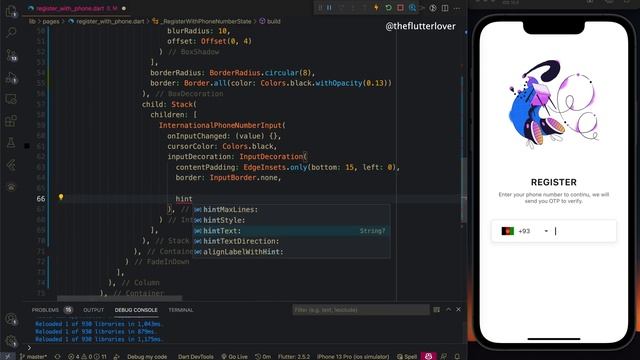This screenshot has width=640, height=360.
Task: Click the editor horizontal scrollbar
Action: (x=119, y=298)
